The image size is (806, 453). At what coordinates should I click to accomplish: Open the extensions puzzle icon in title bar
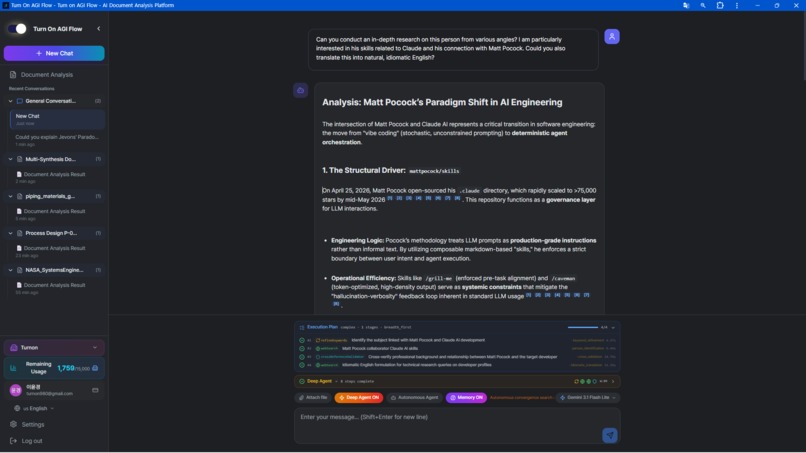pos(720,5)
